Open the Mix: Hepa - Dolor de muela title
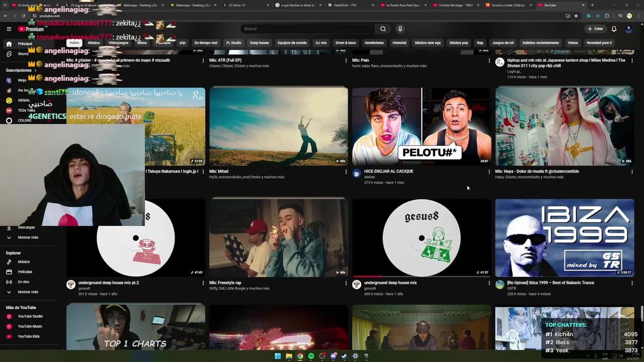The height and width of the screenshot is (362, 644). point(537,171)
